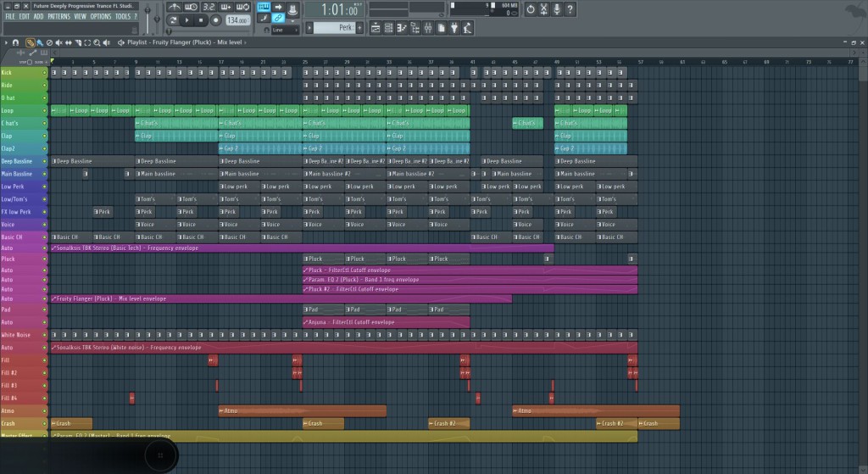Viewport: 868px width, 474px height.
Task: Open undo history icon
Action: pos(531,9)
